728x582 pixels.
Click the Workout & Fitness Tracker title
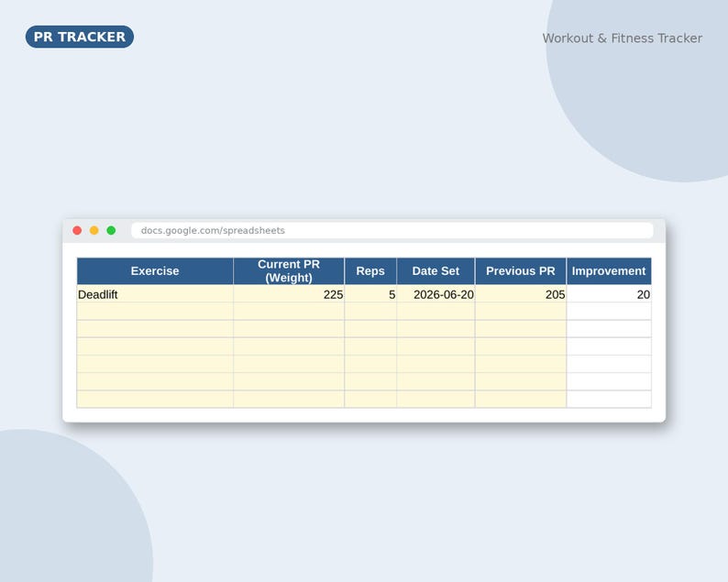click(x=623, y=38)
